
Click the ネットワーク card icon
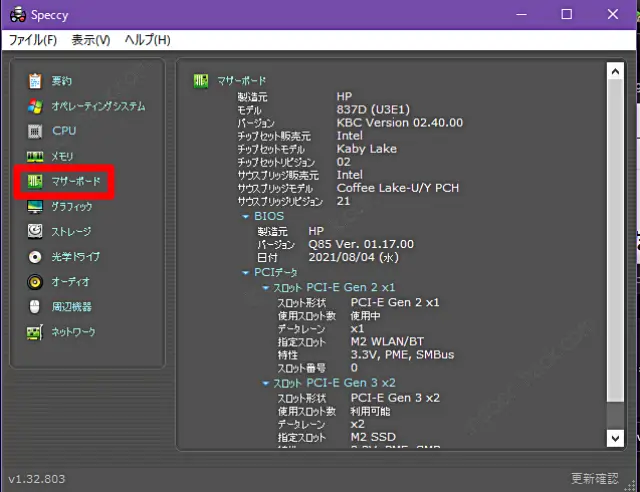[x=35, y=332]
